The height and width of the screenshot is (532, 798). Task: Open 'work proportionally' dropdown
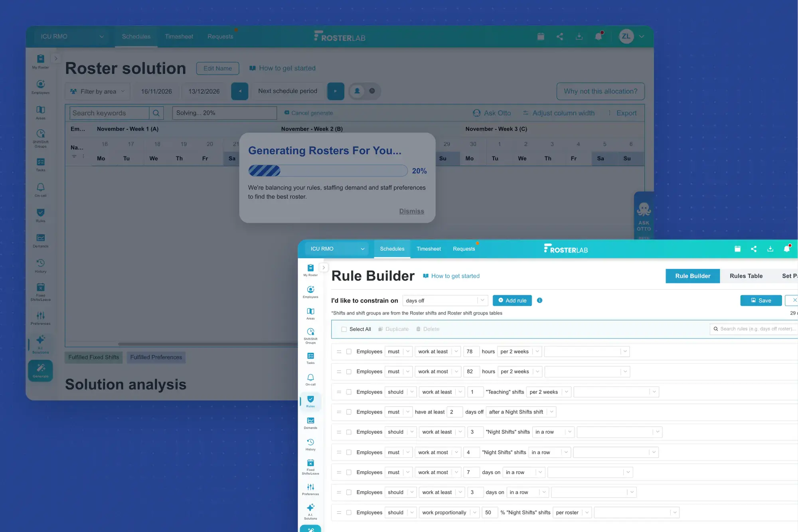pos(449,512)
